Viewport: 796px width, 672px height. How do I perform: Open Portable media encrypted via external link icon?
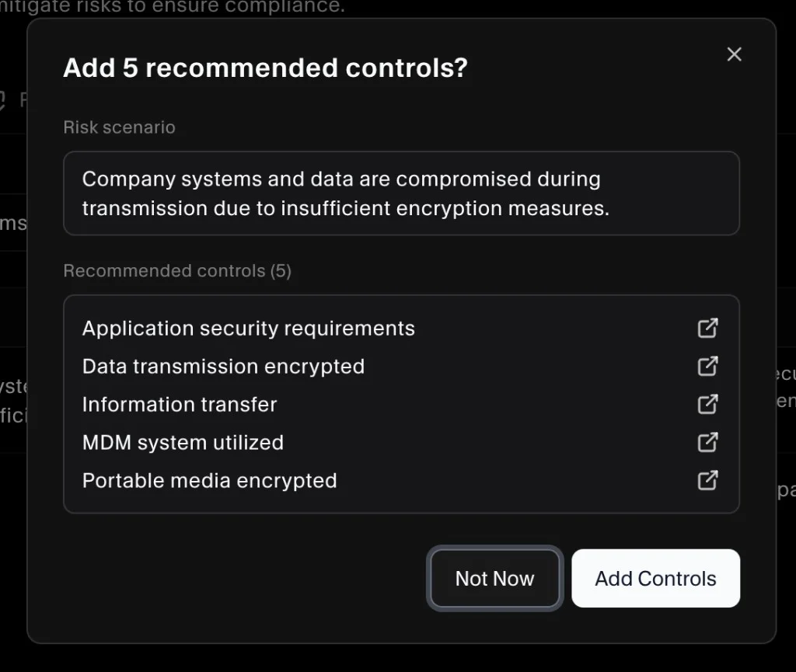(707, 480)
